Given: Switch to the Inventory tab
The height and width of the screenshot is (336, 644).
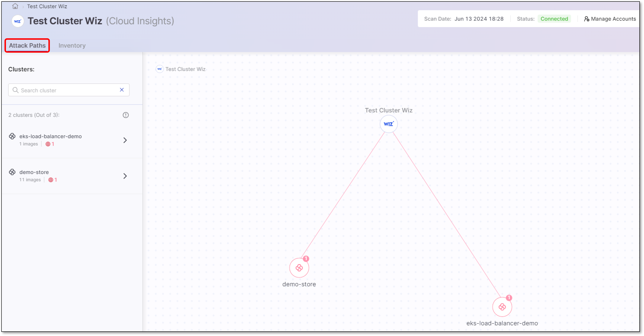Looking at the screenshot, I should pyautogui.click(x=72, y=46).
